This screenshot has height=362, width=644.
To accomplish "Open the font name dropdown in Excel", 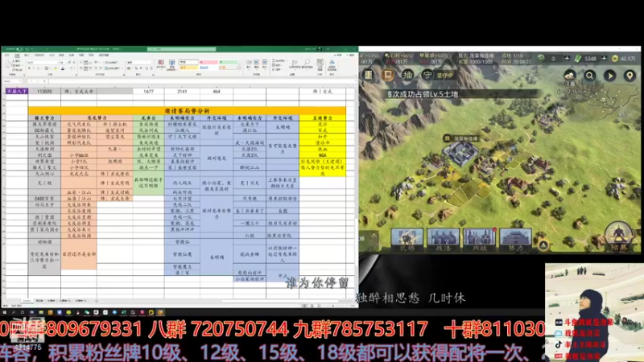I will pos(58,63).
